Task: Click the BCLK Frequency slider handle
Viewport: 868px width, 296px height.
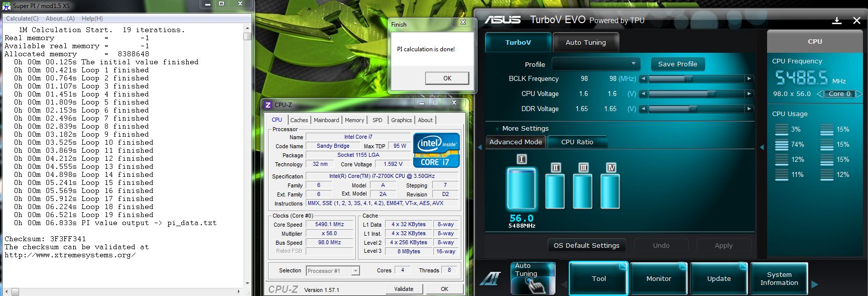Action: pos(689,79)
